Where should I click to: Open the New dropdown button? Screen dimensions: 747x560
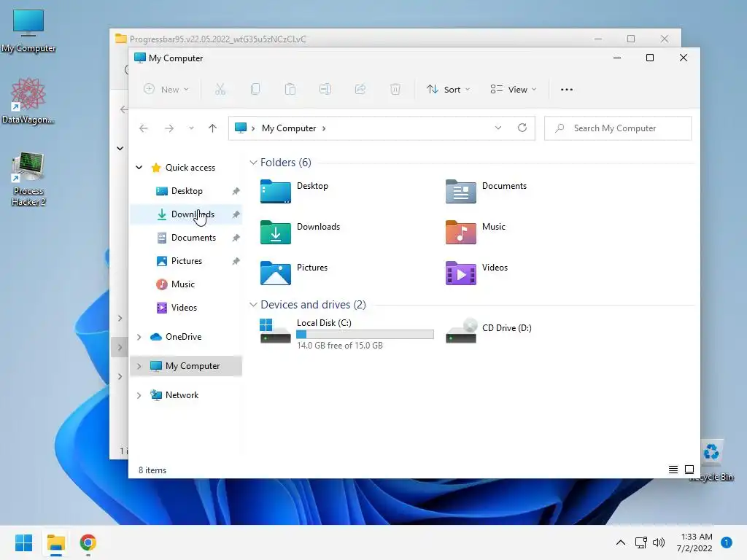pos(166,89)
